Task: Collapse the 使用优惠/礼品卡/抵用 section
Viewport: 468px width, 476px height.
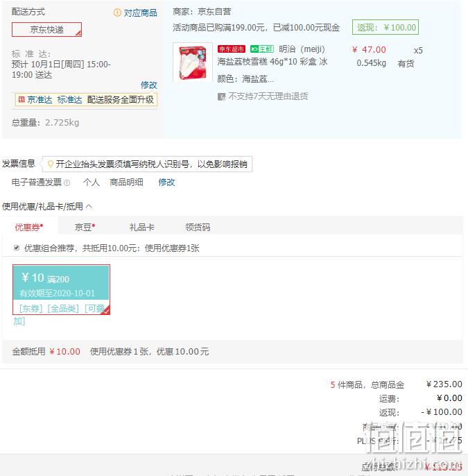Action: coord(89,207)
